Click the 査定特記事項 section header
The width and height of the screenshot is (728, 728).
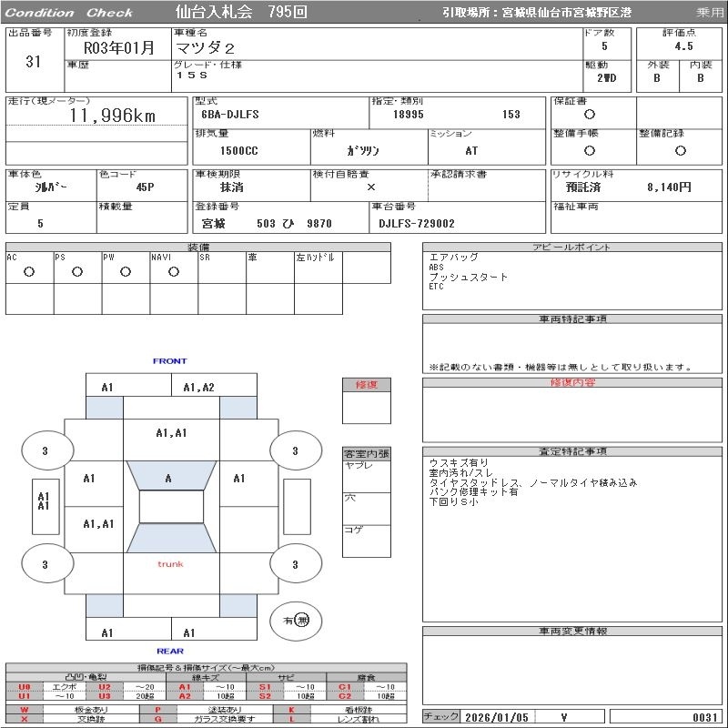571,451
